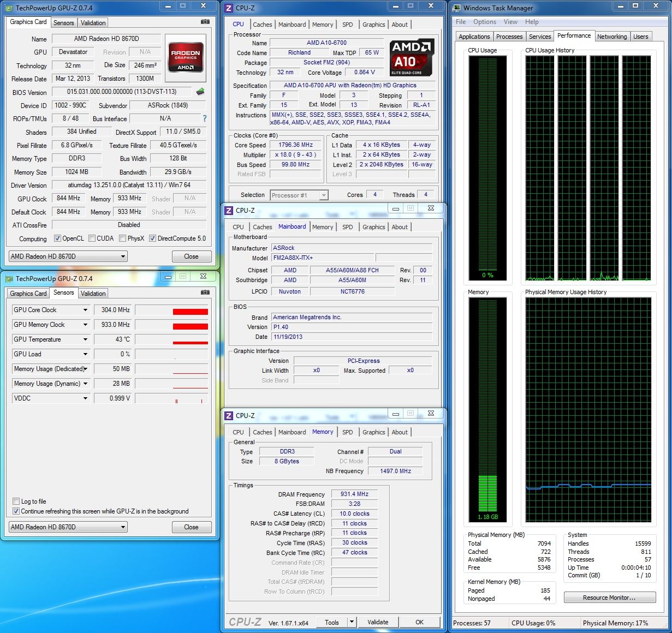The width and height of the screenshot is (672, 633).
Task: Open AMD Radeon HD 8670D selector in Sensors window
Action: (x=68, y=527)
